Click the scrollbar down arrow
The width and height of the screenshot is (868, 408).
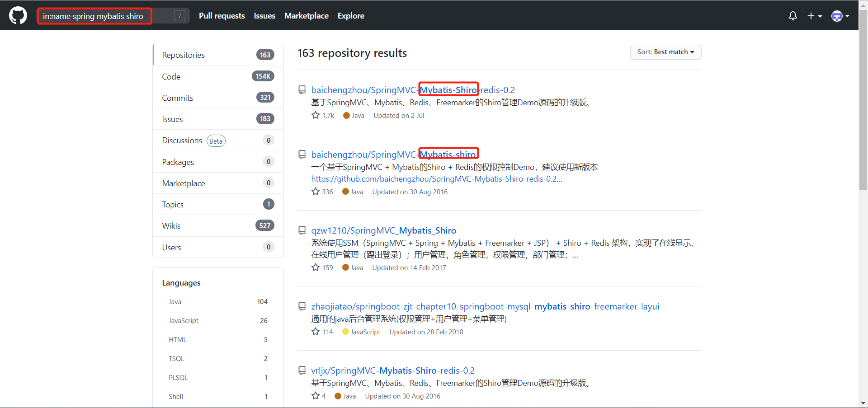(863, 403)
